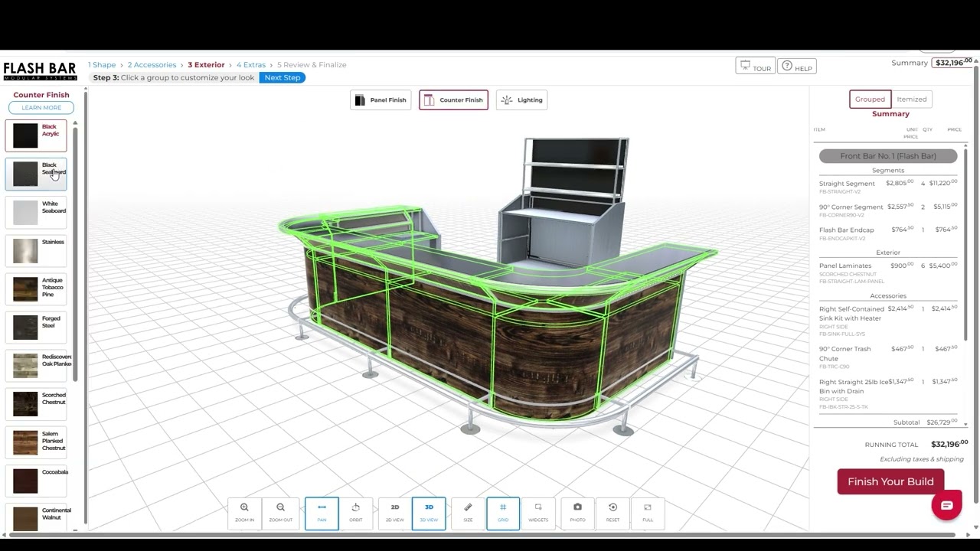Go to step 5 Review & Finalize

pos(312,65)
